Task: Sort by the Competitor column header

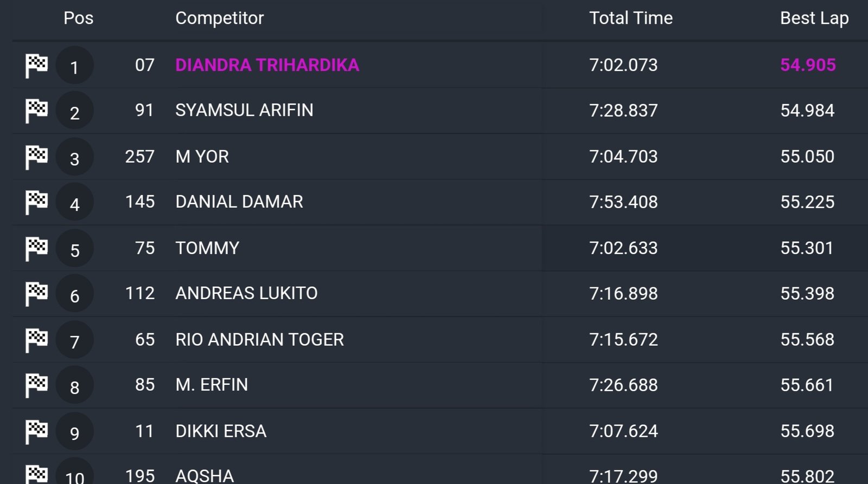Action: click(x=220, y=18)
